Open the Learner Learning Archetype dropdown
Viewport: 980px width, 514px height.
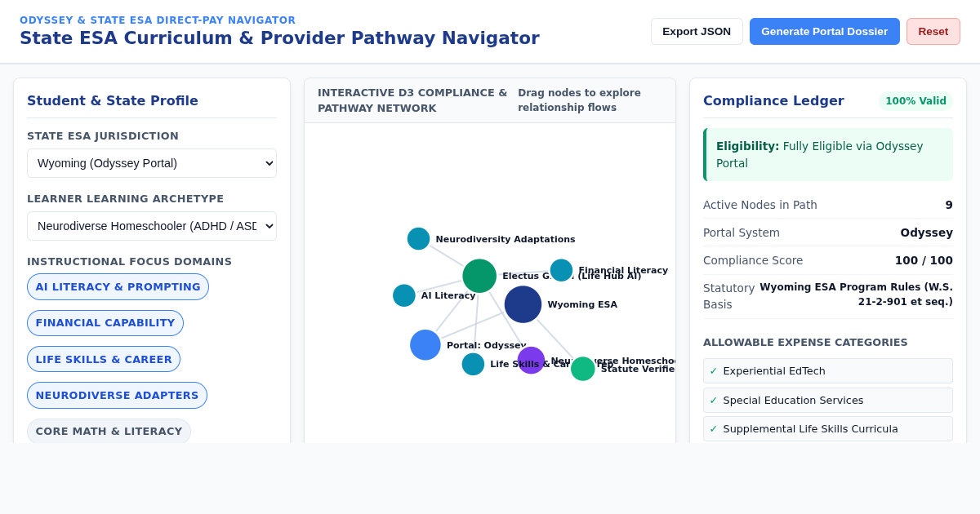coord(152,226)
